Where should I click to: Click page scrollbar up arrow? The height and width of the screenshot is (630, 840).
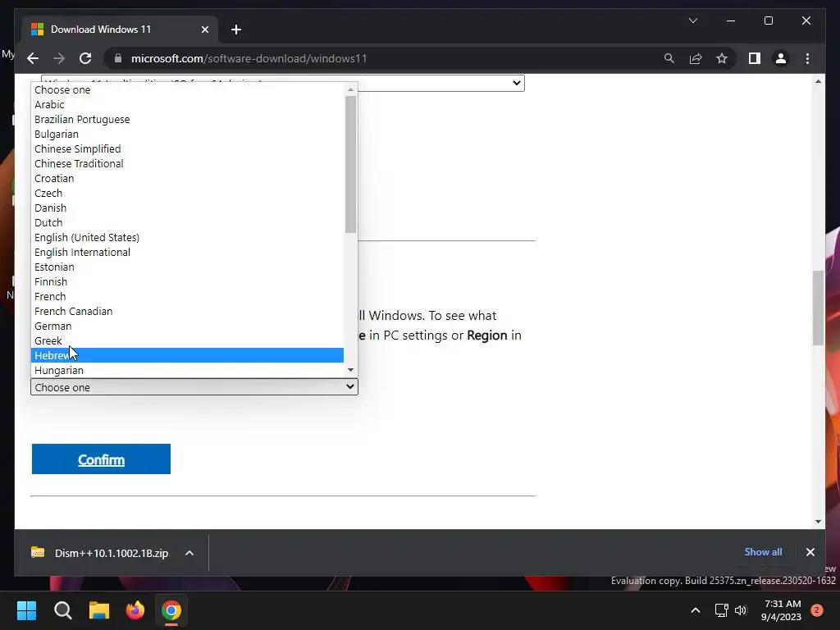[818, 81]
